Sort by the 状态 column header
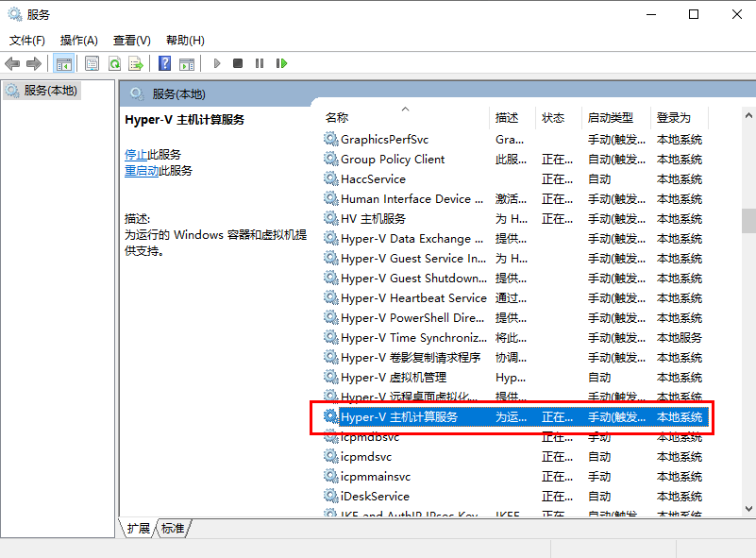This screenshot has width=756, height=558. click(x=552, y=118)
